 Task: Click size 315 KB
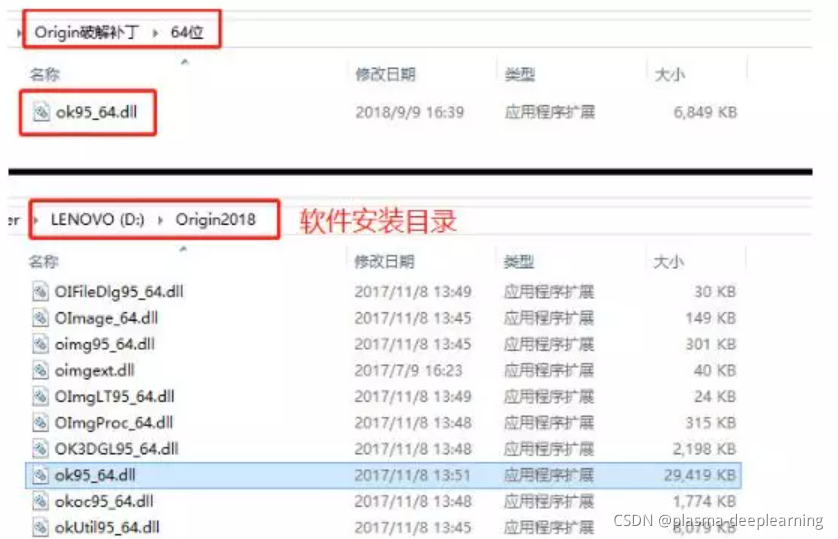[711, 423]
